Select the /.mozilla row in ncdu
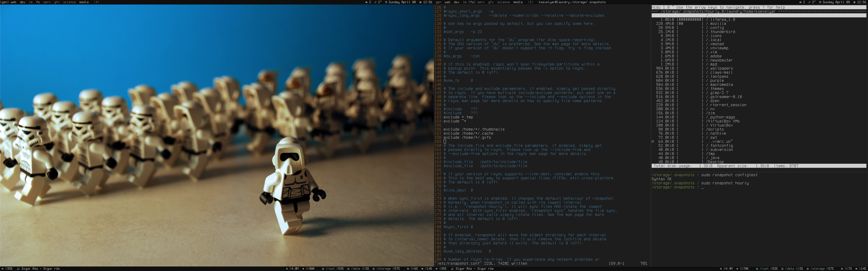Viewport: 868px width, 271px height. (x=759, y=23)
